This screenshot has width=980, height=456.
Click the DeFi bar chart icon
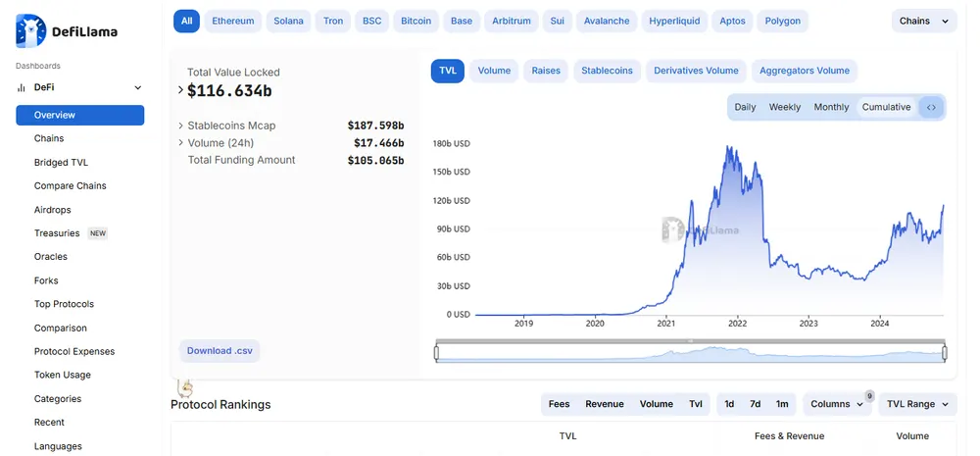pos(22,88)
